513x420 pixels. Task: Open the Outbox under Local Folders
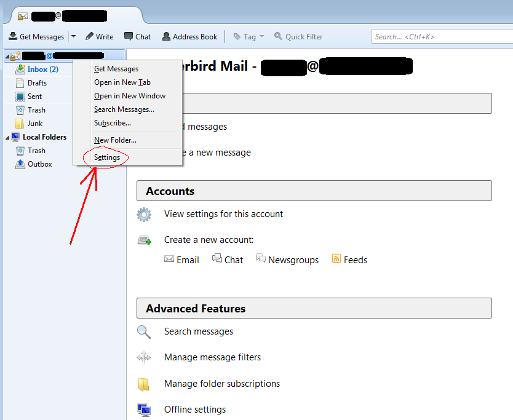[39, 164]
